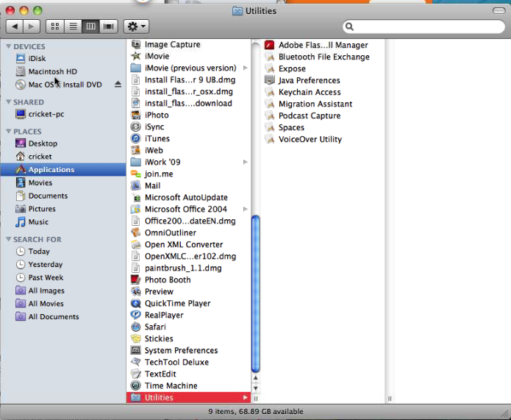Expand the iWork '09 folder arrow
The width and height of the screenshot is (511, 420).
246,162
